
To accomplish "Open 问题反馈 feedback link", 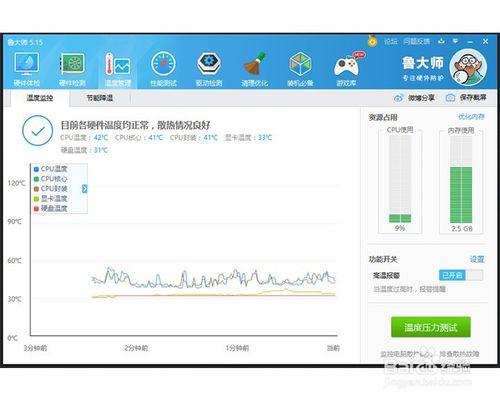I will click(x=417, y=41).
